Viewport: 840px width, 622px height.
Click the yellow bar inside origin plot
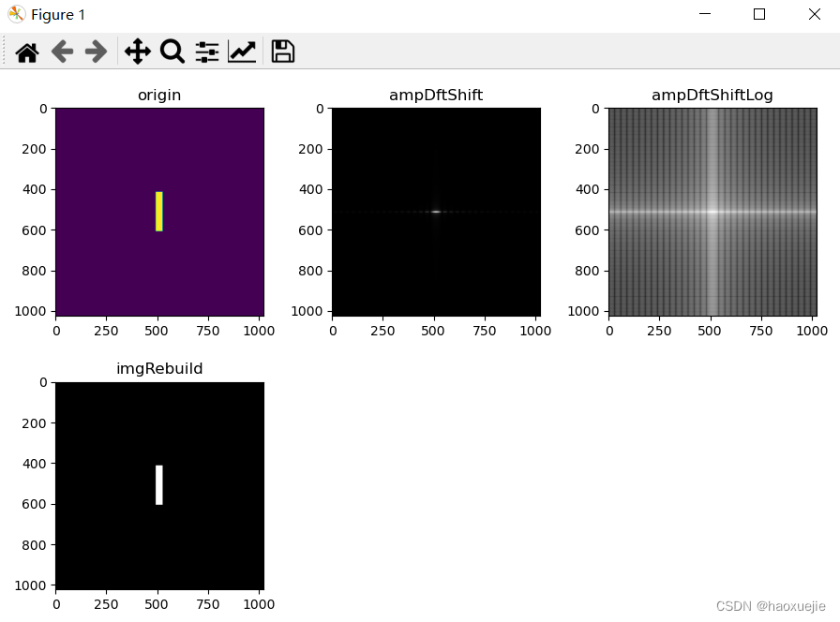[x=159, y=211]
